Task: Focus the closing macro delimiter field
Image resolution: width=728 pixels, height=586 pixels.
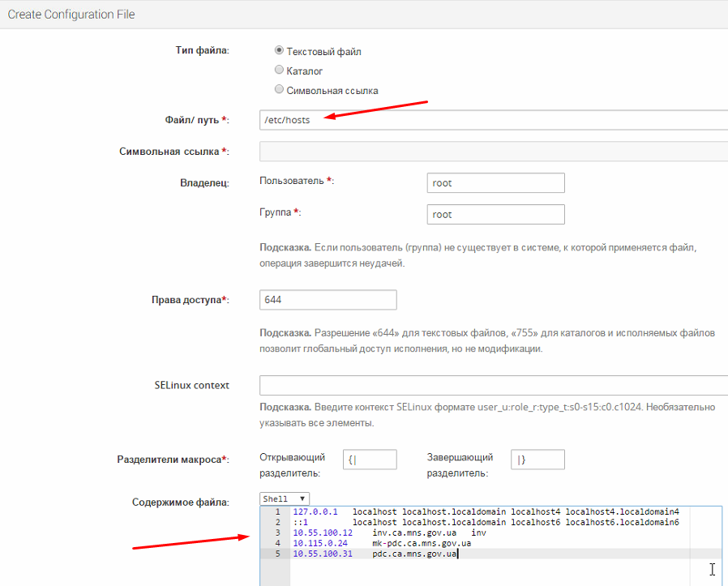Action: [537, 460]
